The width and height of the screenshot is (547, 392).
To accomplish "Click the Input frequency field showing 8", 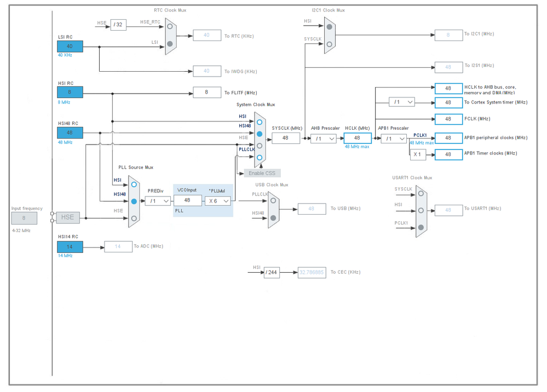I will point(24,218).
